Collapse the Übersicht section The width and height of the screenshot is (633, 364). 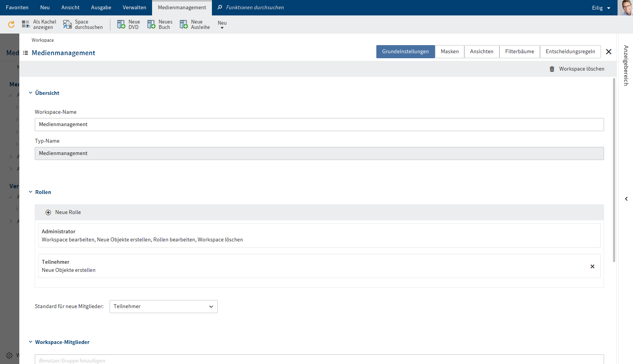[30, 93]
